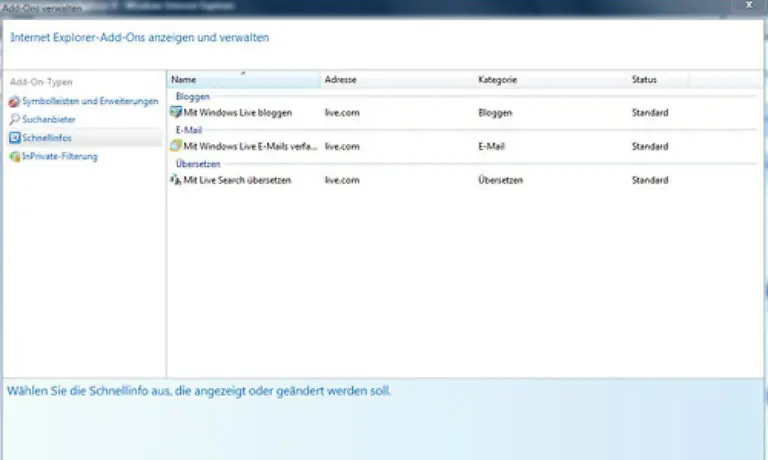The width and height of the screenshot is (768, 460).
Task: Click live.com address in E-Mails row
Action: tap(342, 146)
